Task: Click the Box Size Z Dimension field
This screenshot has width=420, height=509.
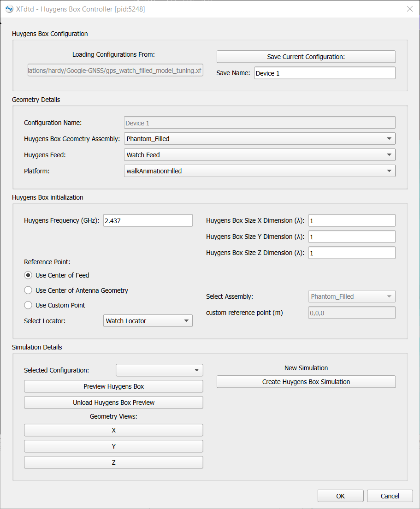Action: point(352,253)
